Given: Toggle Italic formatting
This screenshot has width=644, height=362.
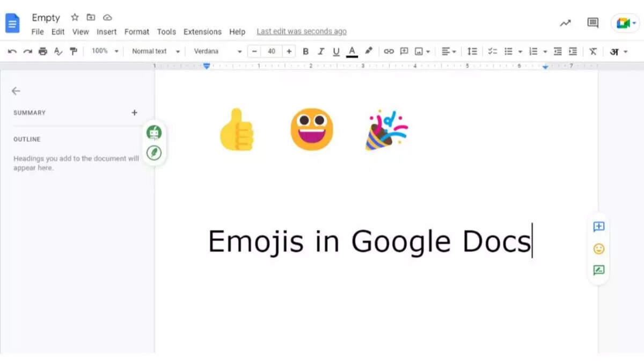Looking at the screenshot, I should 321,52.
